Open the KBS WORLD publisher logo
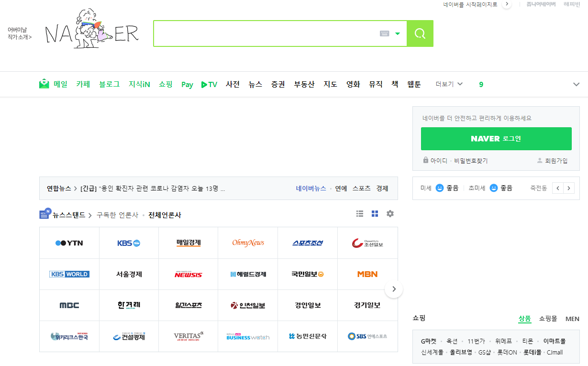 [x=69, y=274]
